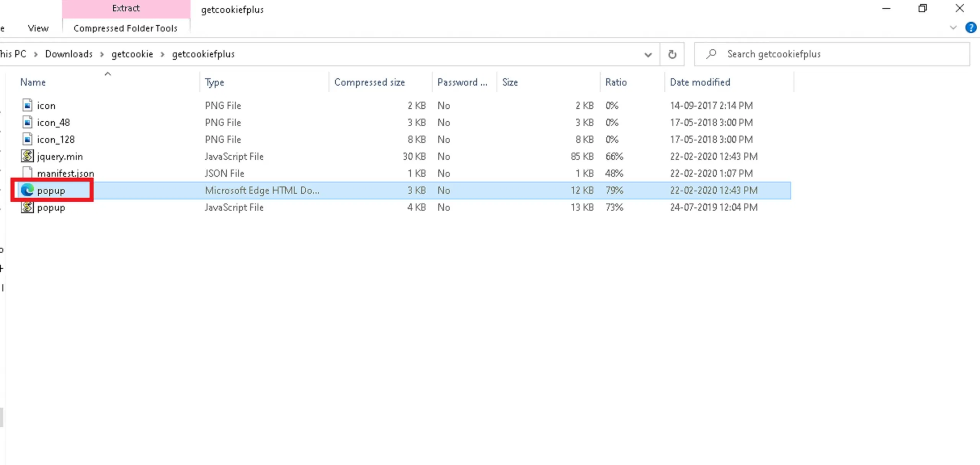The width and height of the screenshot is (980, 465).
Task: Expand the address bar history dropdown
Action: point(648,54)
